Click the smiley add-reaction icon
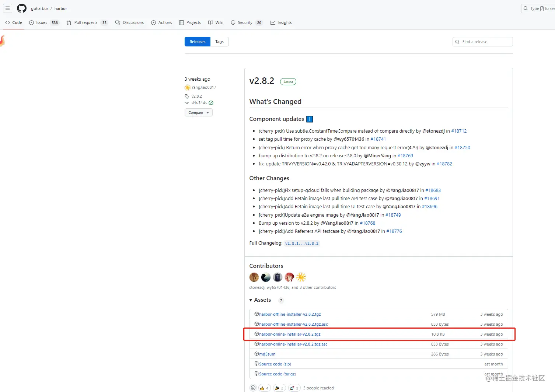 253,388
